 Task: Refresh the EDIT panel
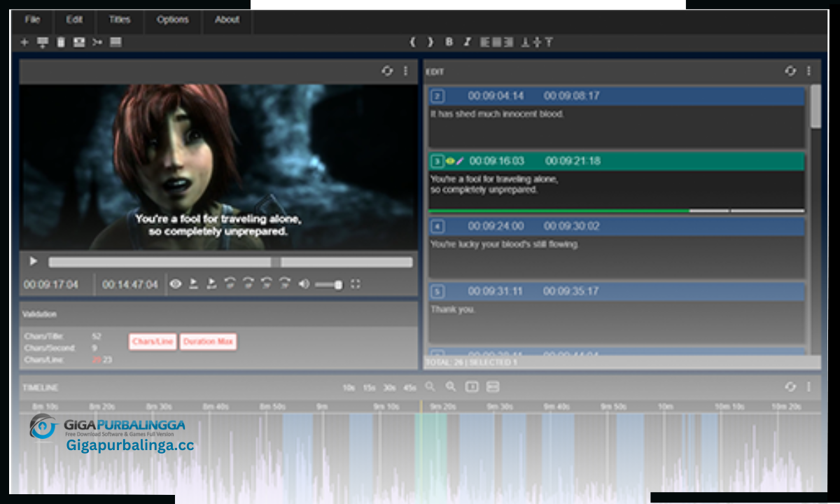[x=790, y=71]
